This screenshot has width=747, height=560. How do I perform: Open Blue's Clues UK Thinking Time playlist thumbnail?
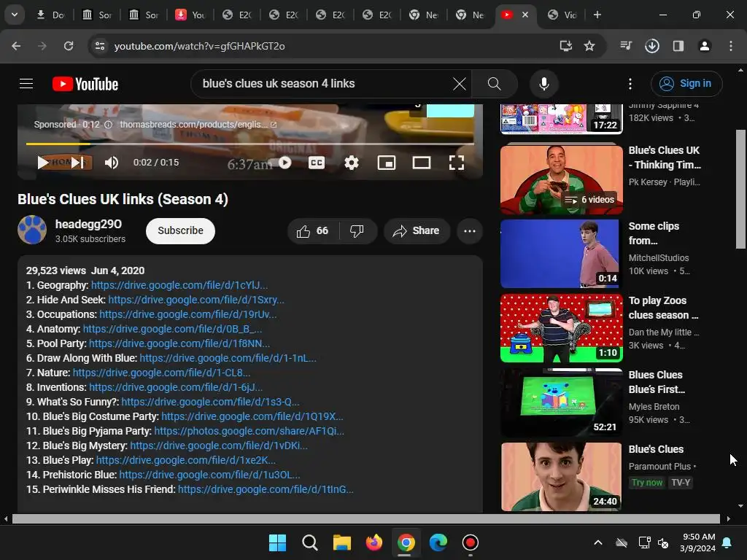pos(561,180)
